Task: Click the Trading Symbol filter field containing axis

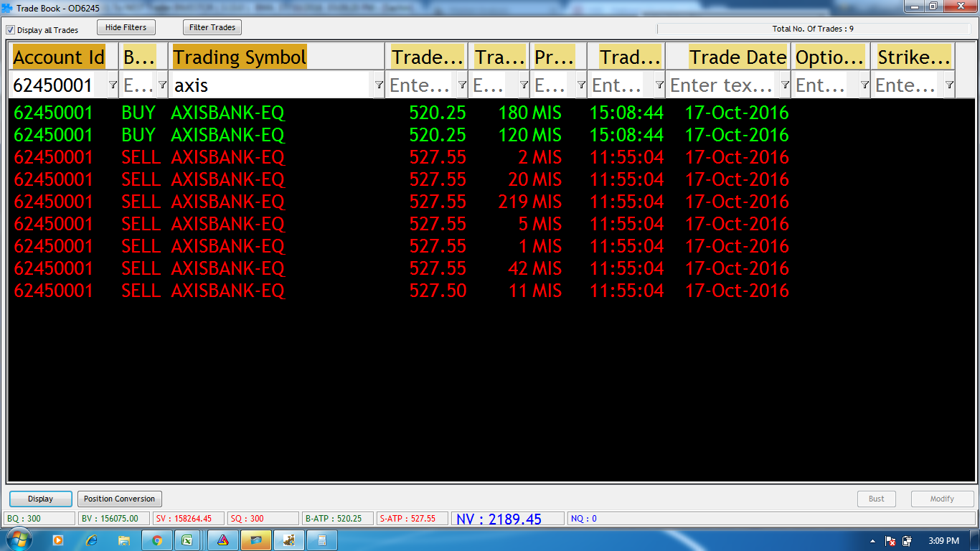Action: tap(271, 85)
